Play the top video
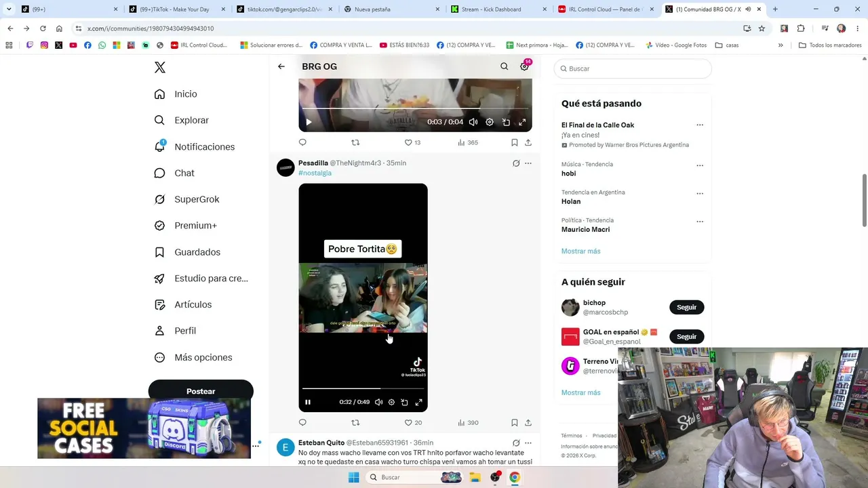The width and height of the screenshot is (868, 488). [309, 122]
